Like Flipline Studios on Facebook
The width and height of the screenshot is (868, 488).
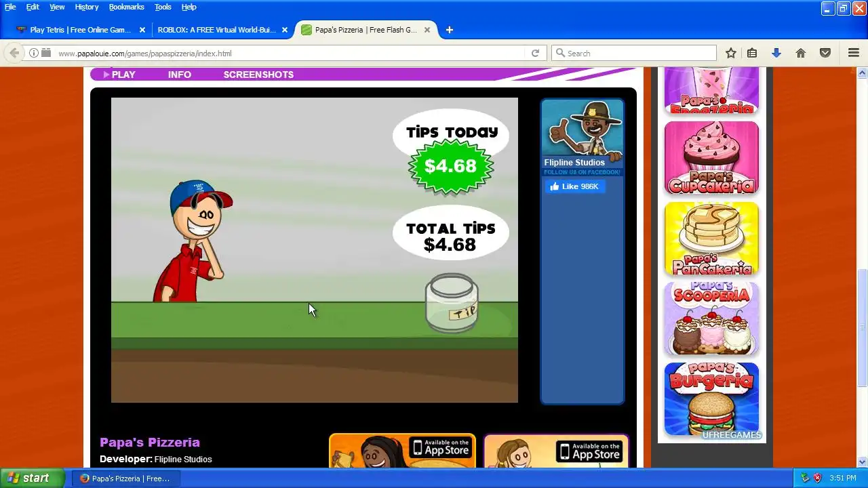click(x=575, y=186)
